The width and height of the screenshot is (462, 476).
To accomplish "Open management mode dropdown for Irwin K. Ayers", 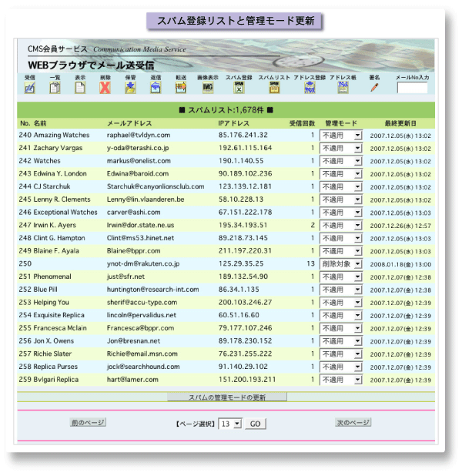I will point(341,225).
